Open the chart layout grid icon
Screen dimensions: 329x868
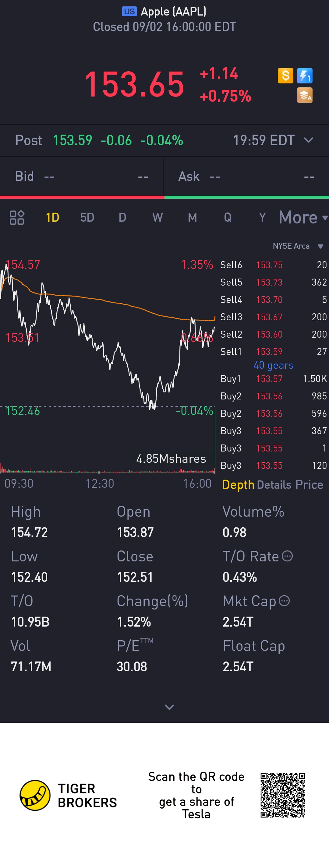[x=17, y=217]
